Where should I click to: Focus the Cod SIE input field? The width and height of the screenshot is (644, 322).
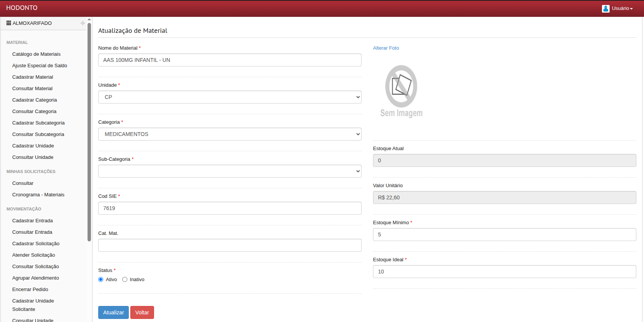coord(230,208)
